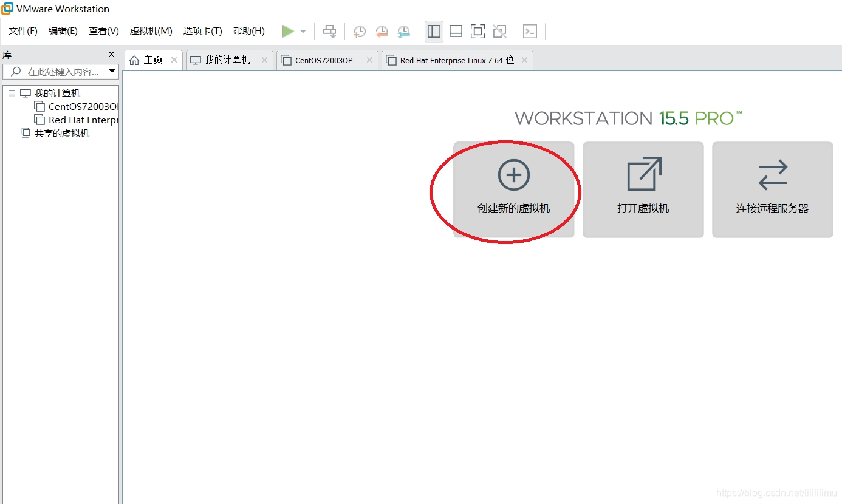Click the Unity mode toolbar icon
Screen dimensions: 842x504
pos(499,31)
